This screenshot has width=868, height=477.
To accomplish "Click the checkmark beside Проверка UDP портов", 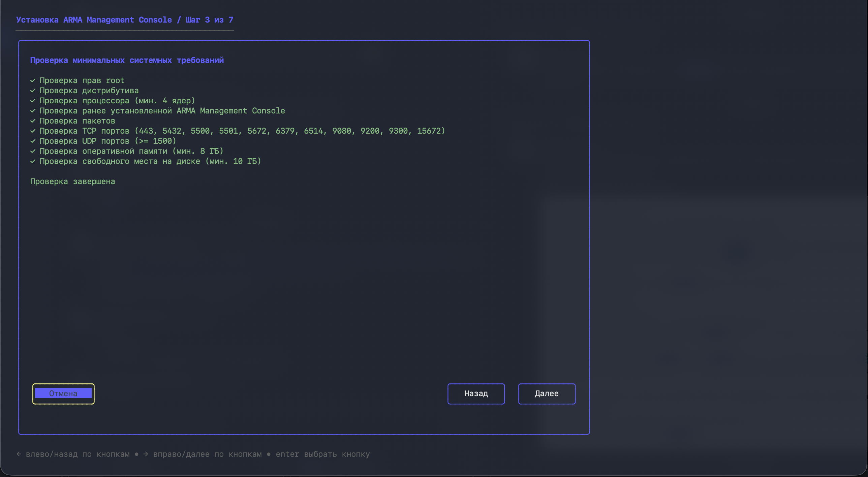I will point(33,141).
